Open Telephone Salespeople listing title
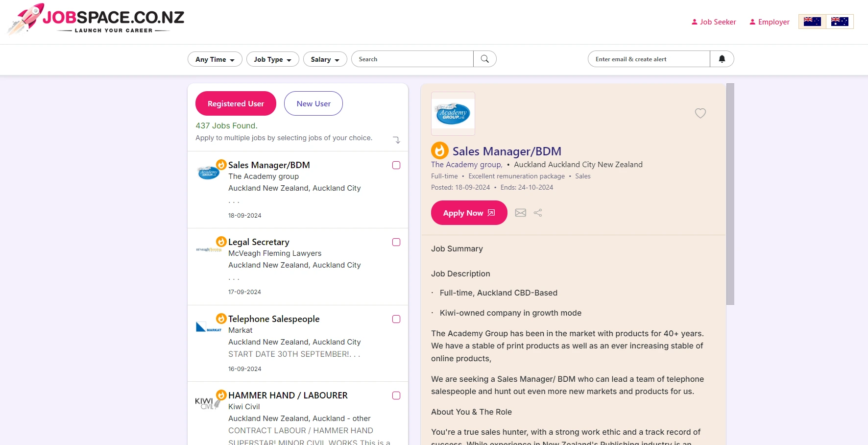 (274, 319)
